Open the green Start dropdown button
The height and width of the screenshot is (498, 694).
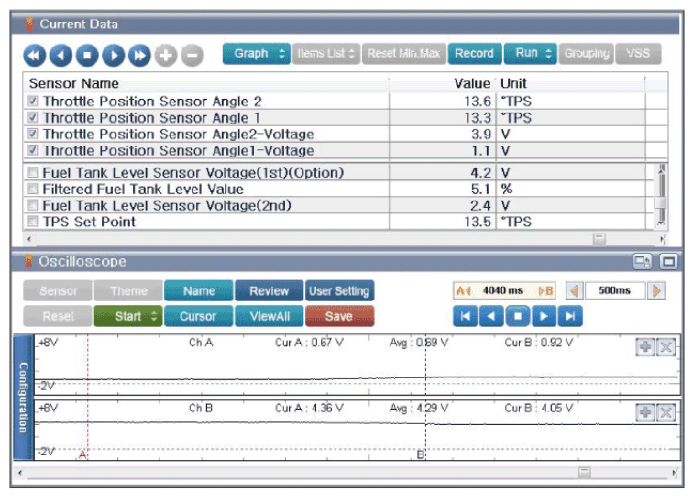coord(127,316)
